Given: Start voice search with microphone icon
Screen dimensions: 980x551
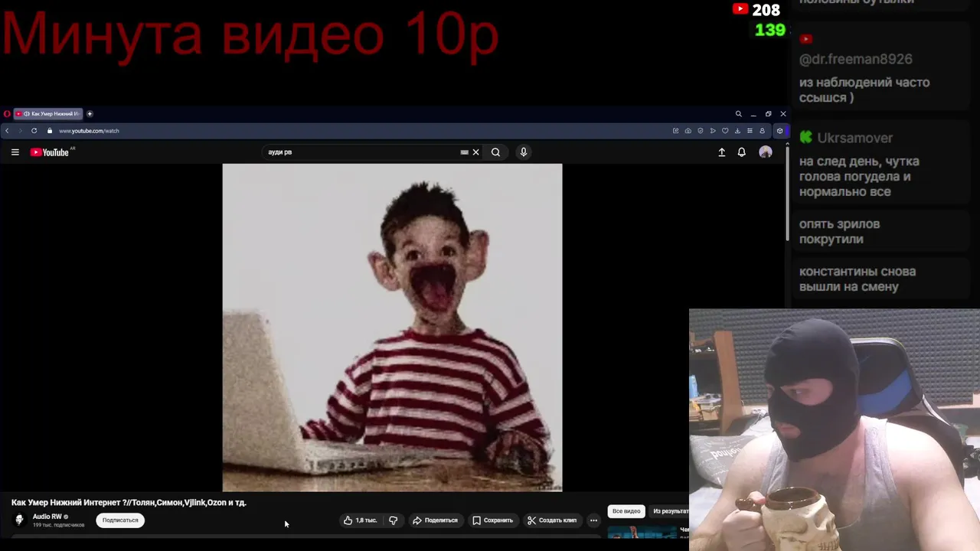Looking at the screenshot, I should point(524,152).
